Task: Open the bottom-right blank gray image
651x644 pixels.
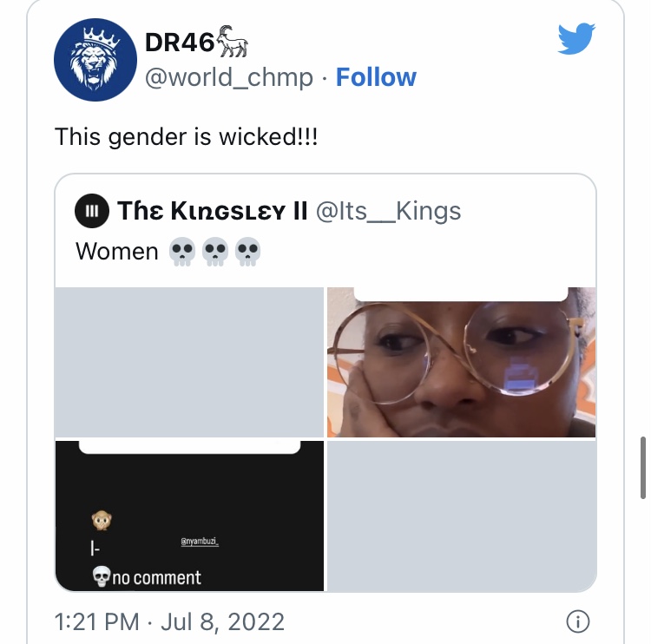Action: pos(461,516)
